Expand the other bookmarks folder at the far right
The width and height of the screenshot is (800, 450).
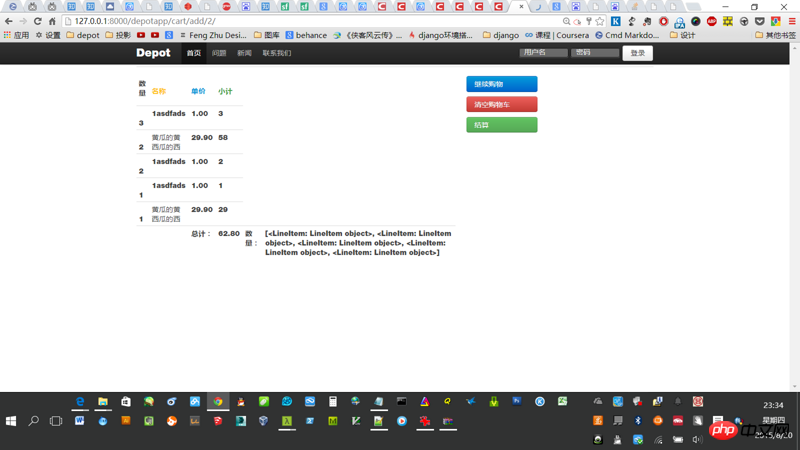(x=776, y=35)
